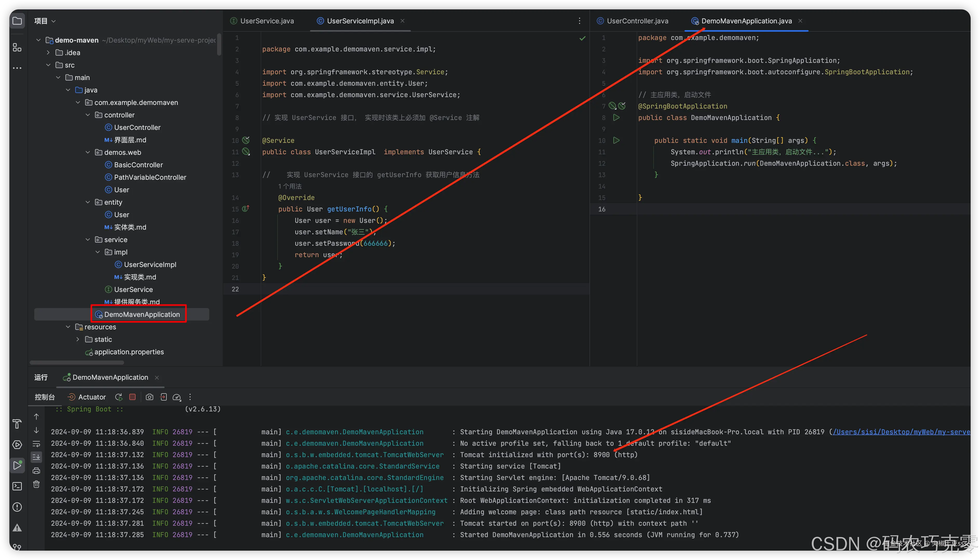The image size is (980, 560).
Task: Click the print console output icon
Action: [x=37, y=471]
